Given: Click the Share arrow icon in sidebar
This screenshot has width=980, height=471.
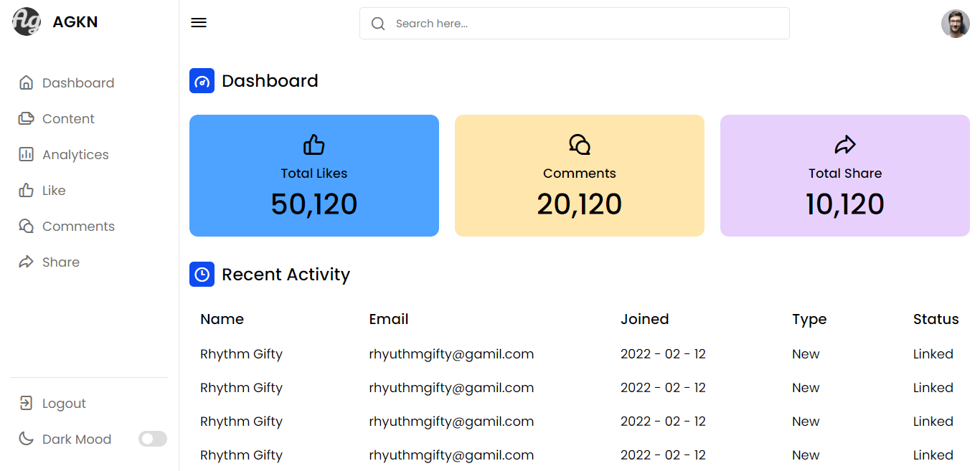Looking at the screenshot, I should (x=26, y=262).
